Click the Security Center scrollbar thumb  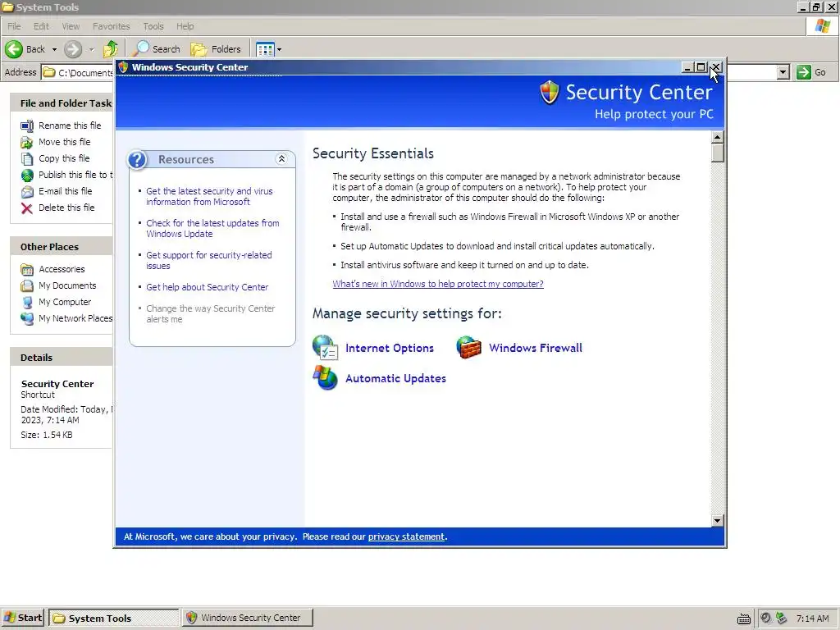(718, 153)
